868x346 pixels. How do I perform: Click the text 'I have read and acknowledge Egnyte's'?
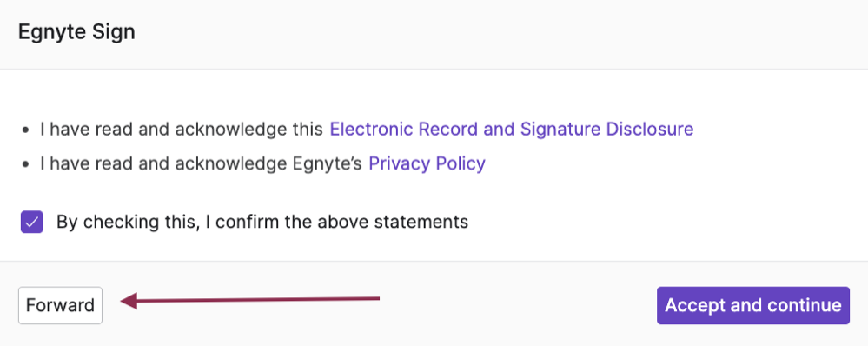click(x=201, y=163)
